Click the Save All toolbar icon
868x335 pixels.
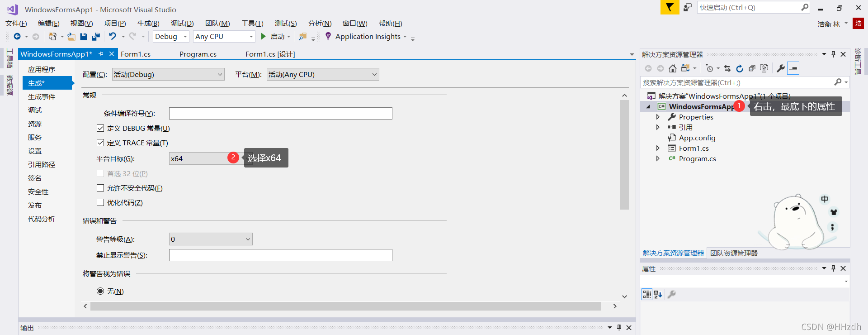click(96, 37)
